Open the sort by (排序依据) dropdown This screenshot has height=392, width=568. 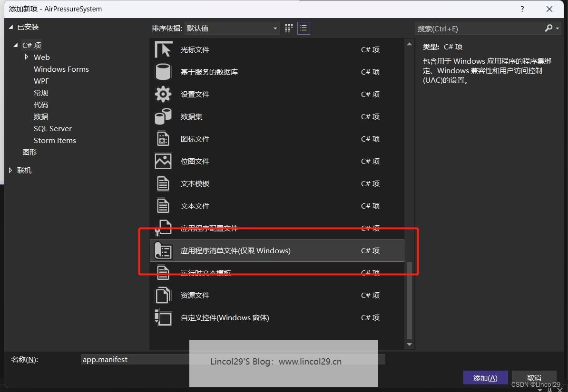click(232, 29)
